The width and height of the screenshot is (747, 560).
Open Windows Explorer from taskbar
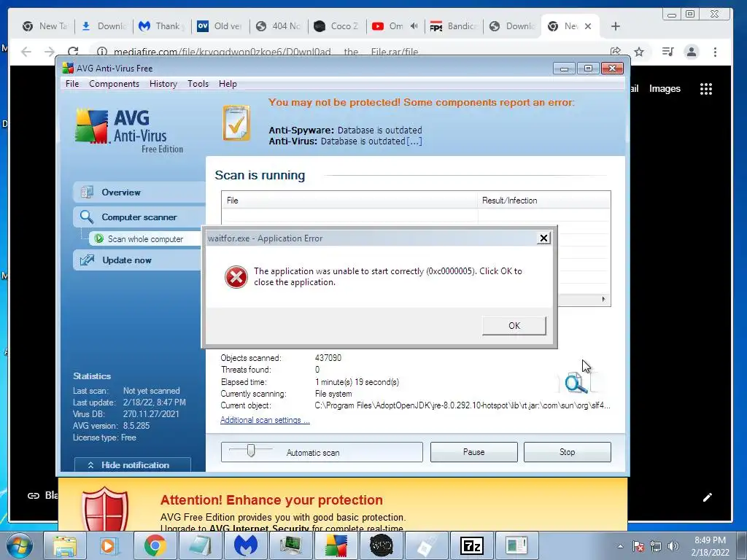click(x=65, y=545)
